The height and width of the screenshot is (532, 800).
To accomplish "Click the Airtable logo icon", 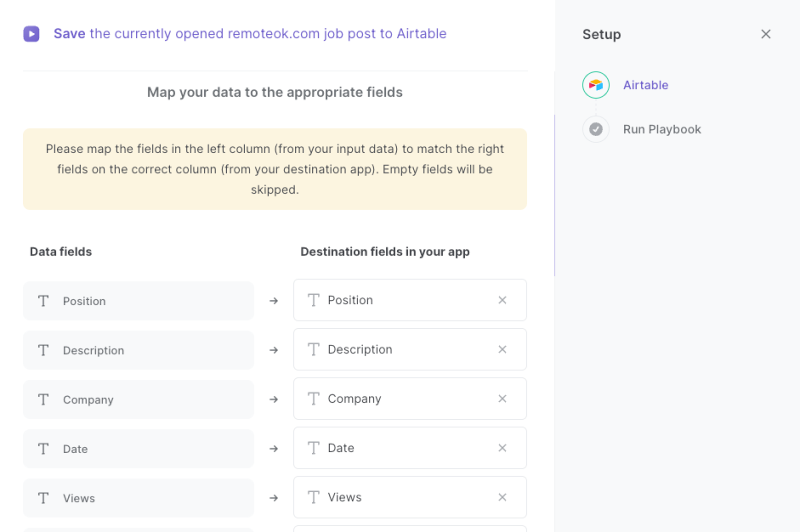I will pos(595,85).
